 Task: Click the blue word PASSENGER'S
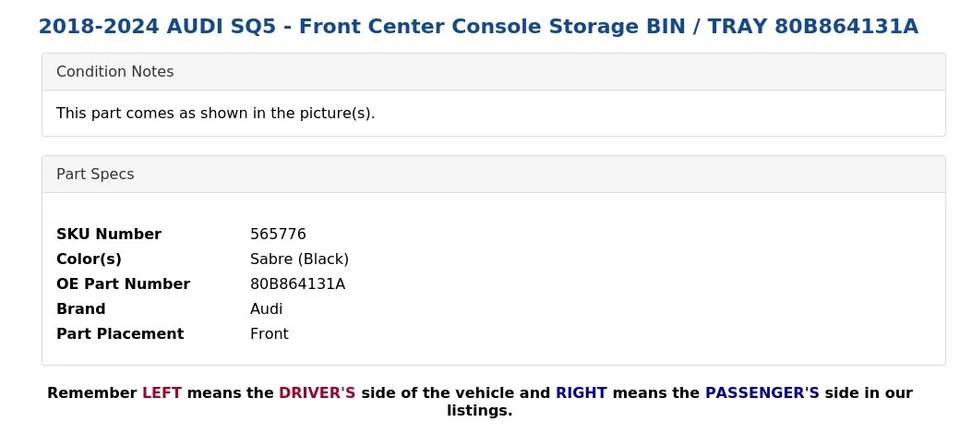point(762,393)
